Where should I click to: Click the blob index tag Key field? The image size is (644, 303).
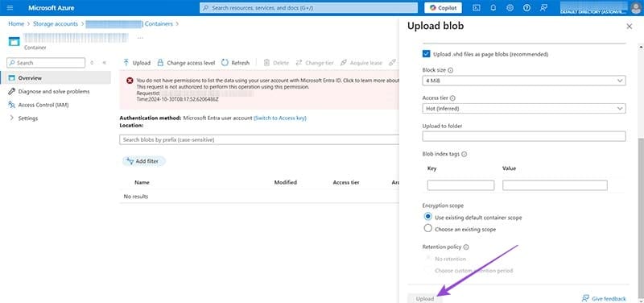[460, 185]
